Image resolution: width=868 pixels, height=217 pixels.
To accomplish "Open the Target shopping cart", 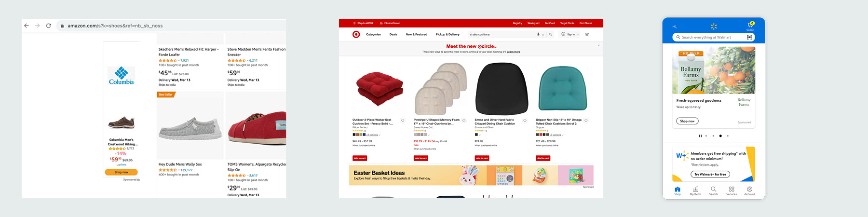I will 587,34.
